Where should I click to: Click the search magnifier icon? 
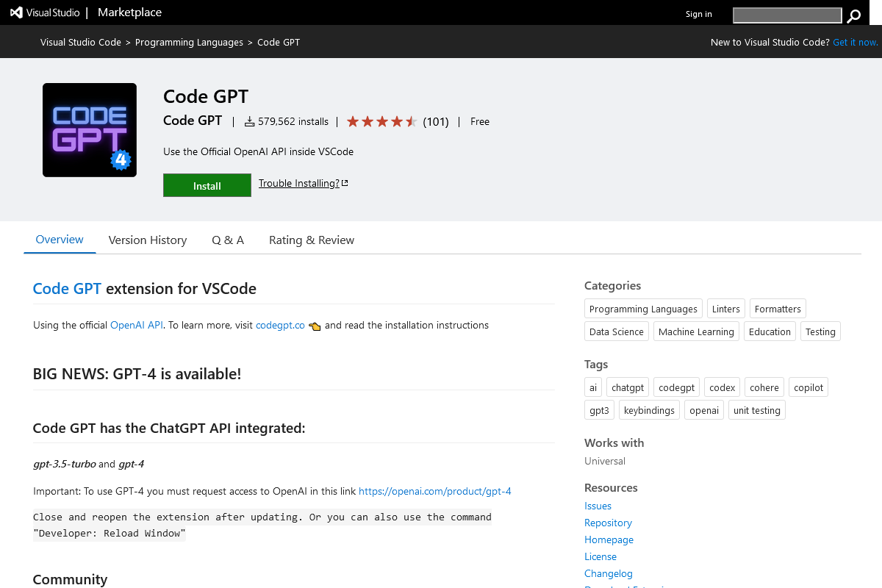853,15
